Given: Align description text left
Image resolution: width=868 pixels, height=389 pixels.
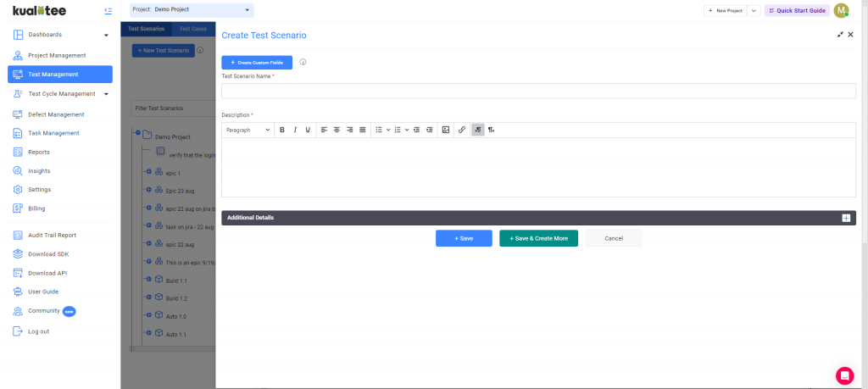Looking at the screenshot, I should point(324,130).
